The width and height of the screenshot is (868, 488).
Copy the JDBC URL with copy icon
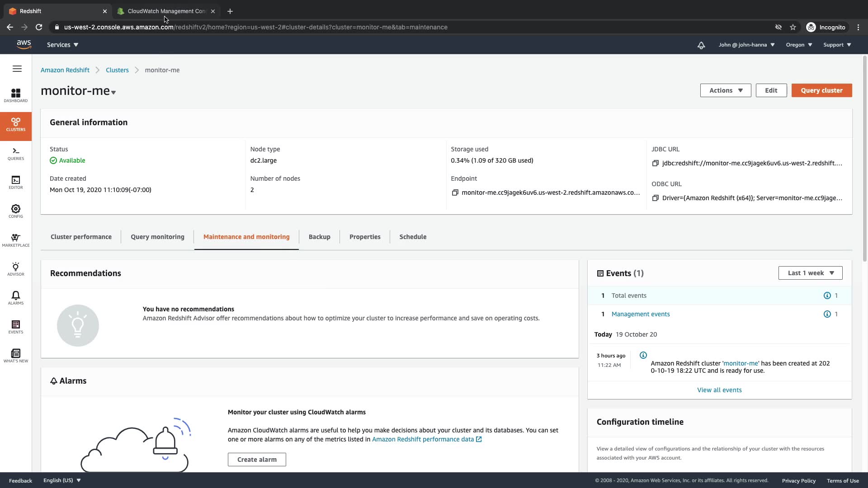pos(655,164)
